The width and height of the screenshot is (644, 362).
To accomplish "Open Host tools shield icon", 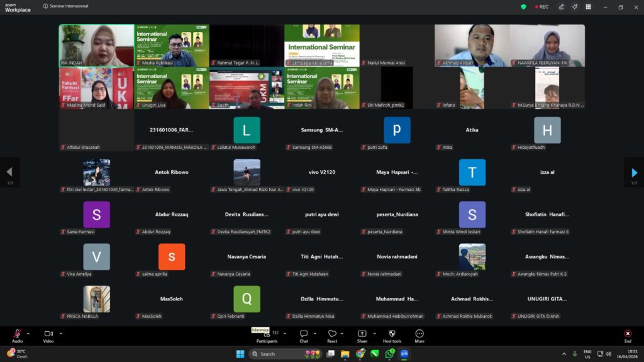I will [x=392, y=334].
